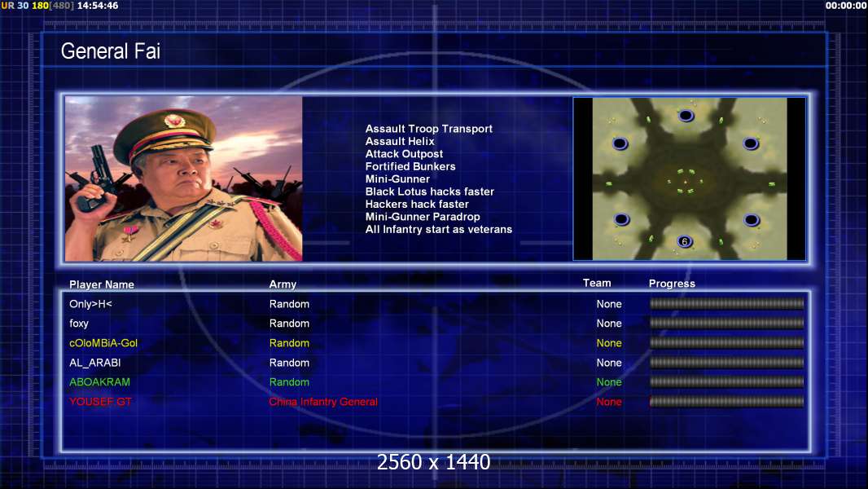Screen dimensions: 868x489
Task: Click the 'Army' column header
Action: click(283, 284)
